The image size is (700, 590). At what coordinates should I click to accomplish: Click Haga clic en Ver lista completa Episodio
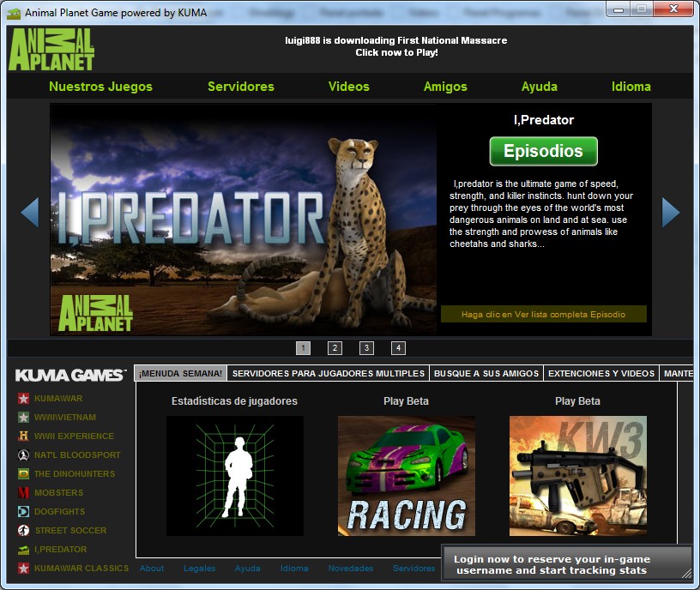[543, 314]
